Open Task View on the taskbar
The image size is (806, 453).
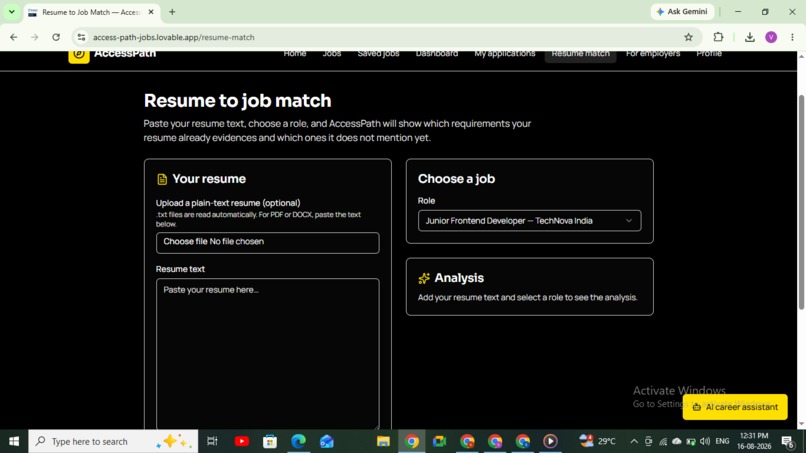(x=212, y=441)
